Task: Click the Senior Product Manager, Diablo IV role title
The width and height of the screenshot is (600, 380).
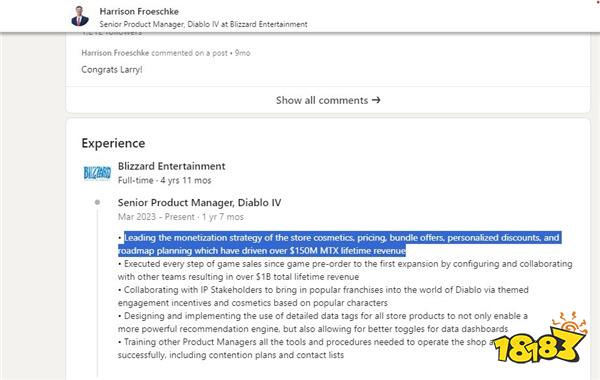Action: click(x=199, y=202)
